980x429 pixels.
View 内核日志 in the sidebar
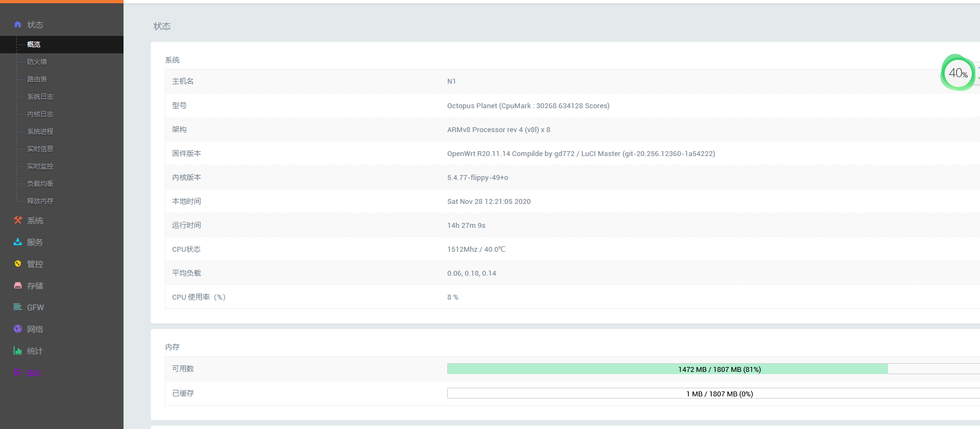[x=40, y=114]
